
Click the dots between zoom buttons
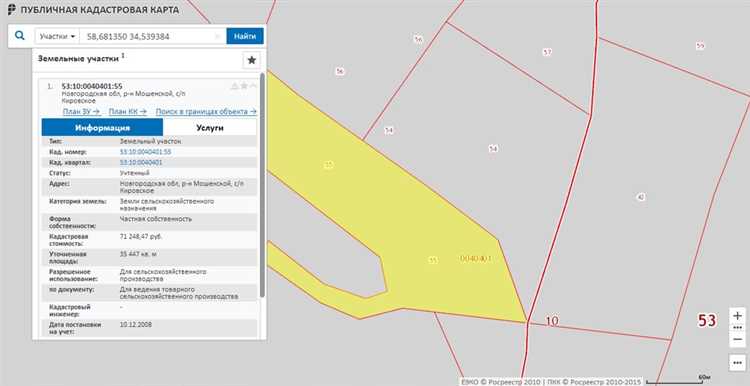coord(737,328)
